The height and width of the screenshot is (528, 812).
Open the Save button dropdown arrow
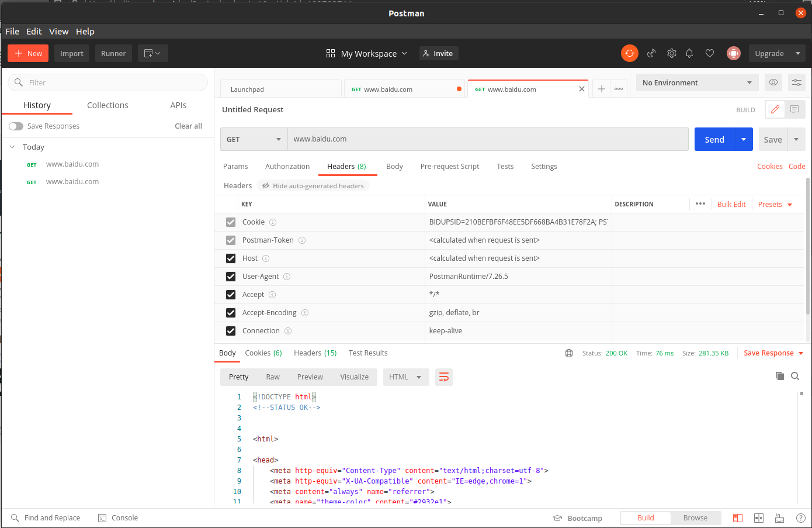point(796,139)
